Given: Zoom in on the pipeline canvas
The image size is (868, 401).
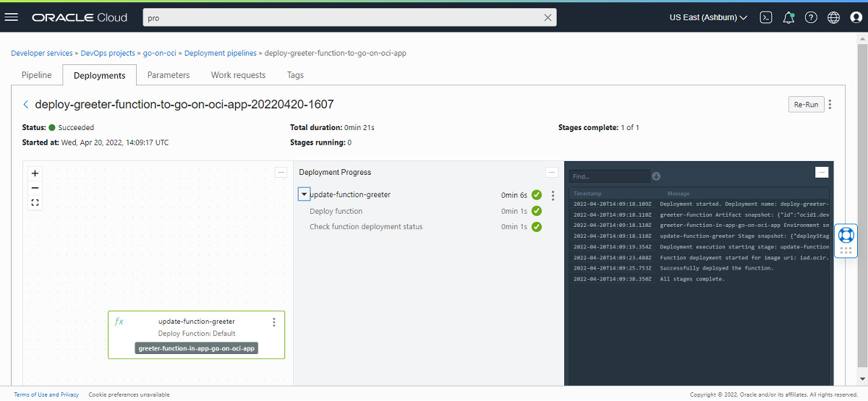Looking at the screenshot, I should (35, 173).
